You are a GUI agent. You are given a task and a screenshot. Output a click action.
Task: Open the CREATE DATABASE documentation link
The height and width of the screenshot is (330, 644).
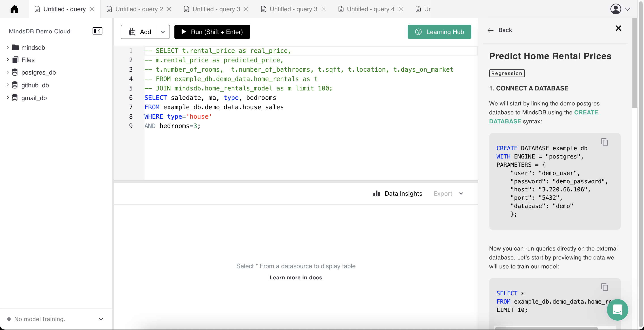(544, 117)
